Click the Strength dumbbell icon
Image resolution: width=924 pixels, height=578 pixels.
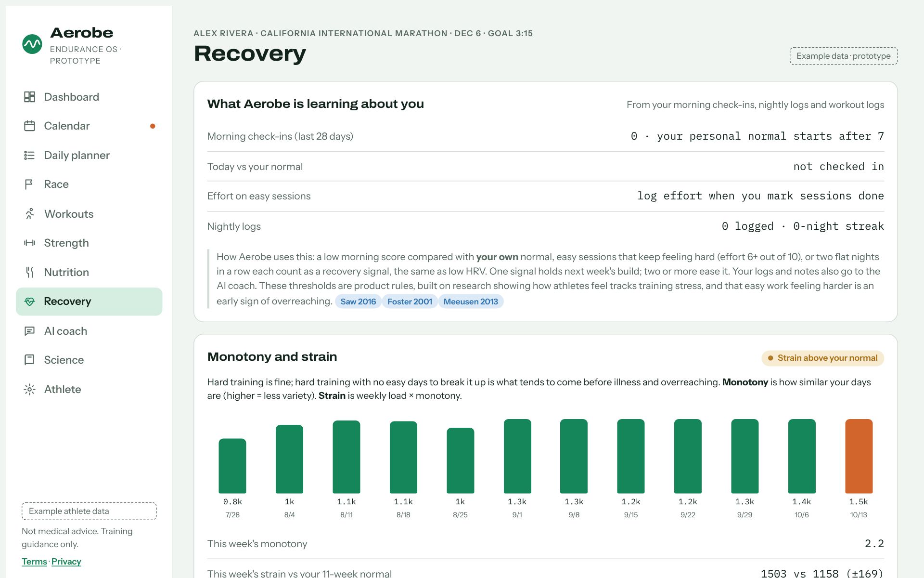coord(29,243)
